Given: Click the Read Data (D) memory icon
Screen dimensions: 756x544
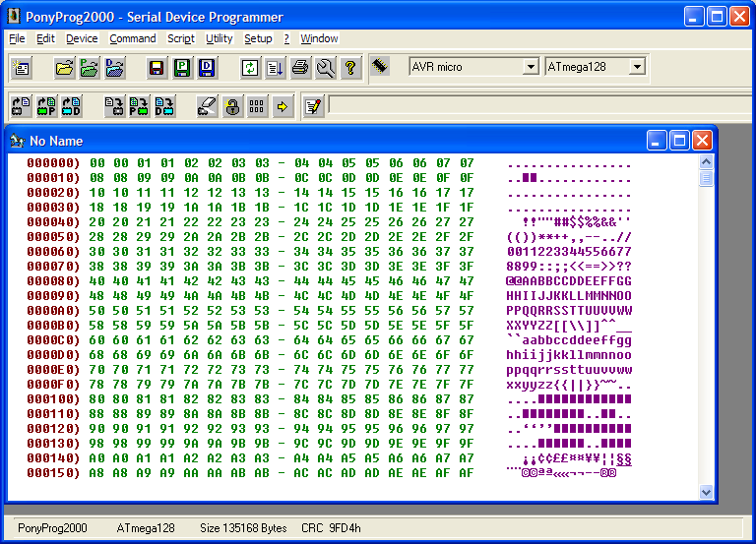Looking at the screenshot, I should tap(71, 106).
